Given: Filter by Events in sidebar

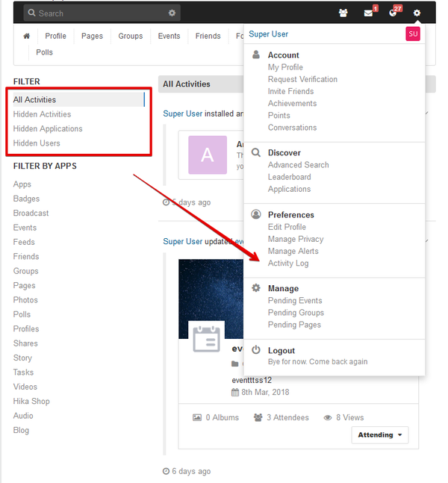Looking at the screenshot, I should click(25, 228).
